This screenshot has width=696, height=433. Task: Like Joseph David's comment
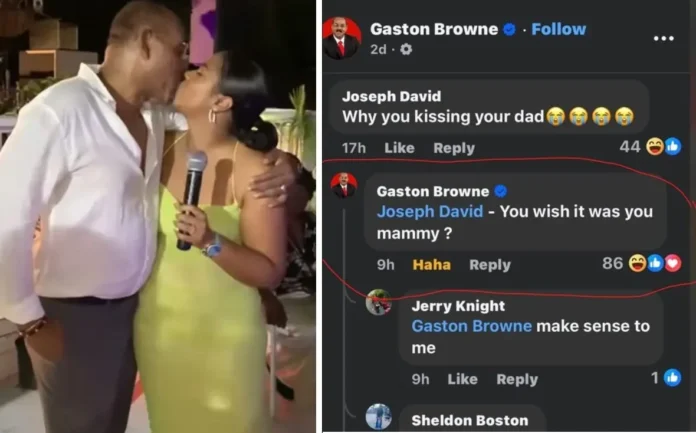[399, 148]
